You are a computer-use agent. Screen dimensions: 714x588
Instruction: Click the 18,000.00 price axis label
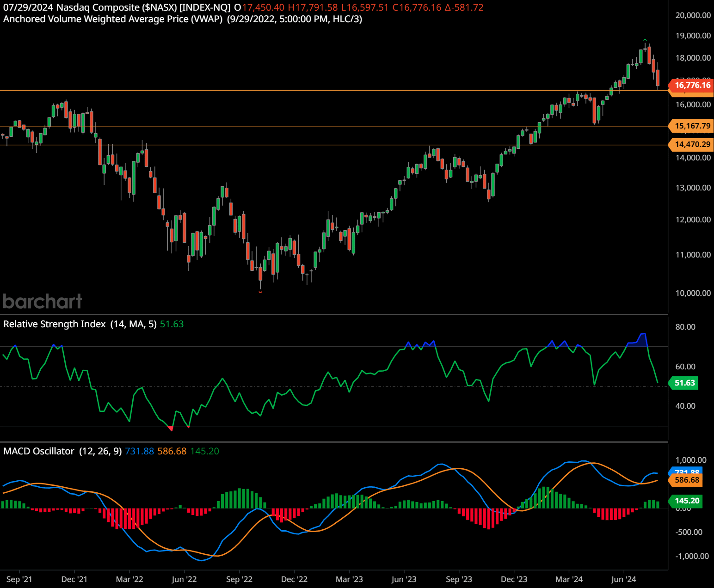tap(693, 58)
